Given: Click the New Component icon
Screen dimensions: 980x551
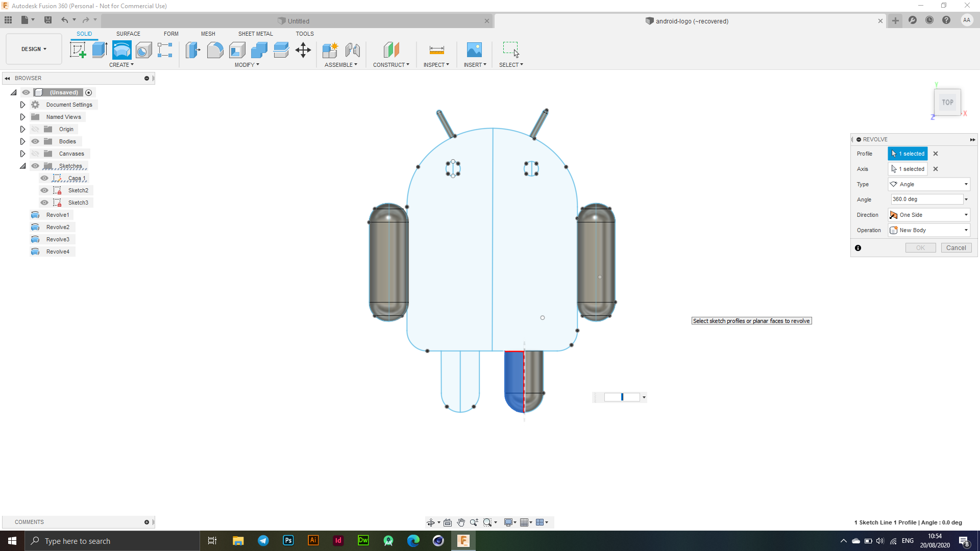Looking at the screenshot, I should click(330, 50).
